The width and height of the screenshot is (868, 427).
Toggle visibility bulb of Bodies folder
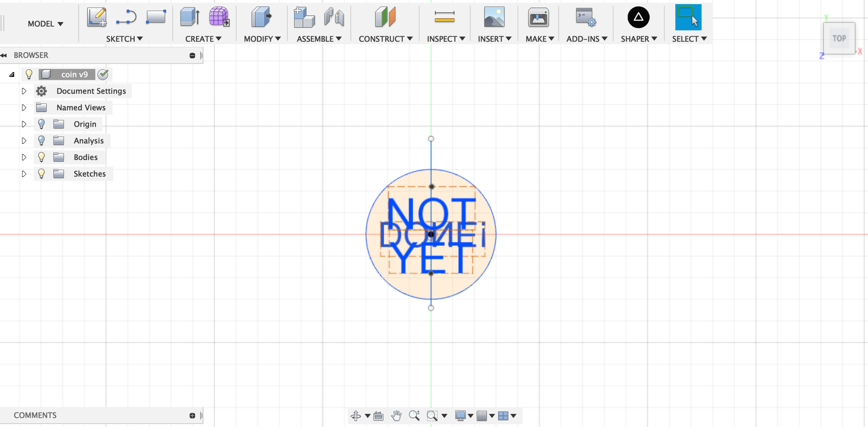click(x=41, y=157)
